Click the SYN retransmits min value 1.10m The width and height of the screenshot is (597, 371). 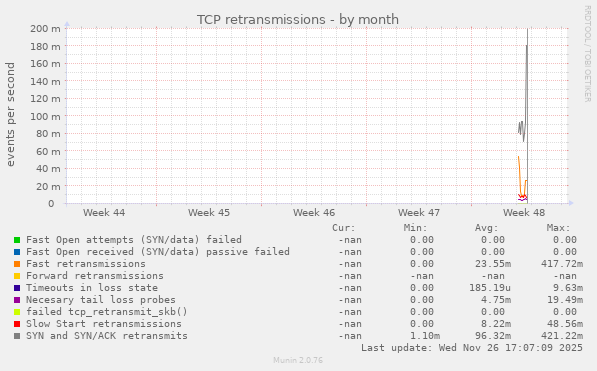tap(425, 336)
